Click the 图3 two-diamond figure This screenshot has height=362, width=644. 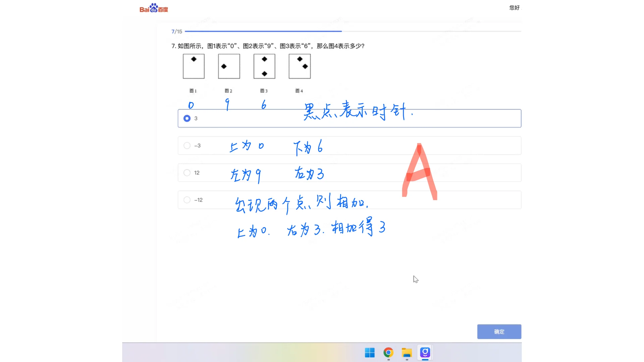coord(264,66)
